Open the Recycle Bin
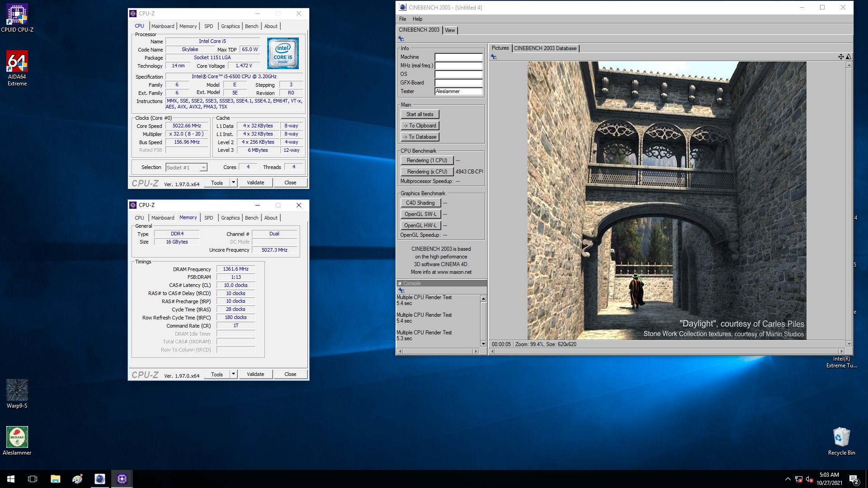Image resolution: width=868 pixels, height=488 pixels. tap(841, 441)
